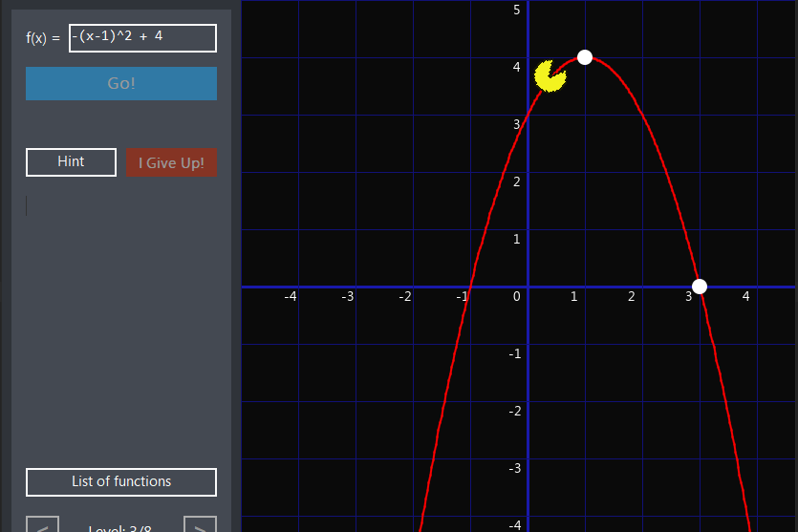Click the y-axis label 5

[517, 10]
